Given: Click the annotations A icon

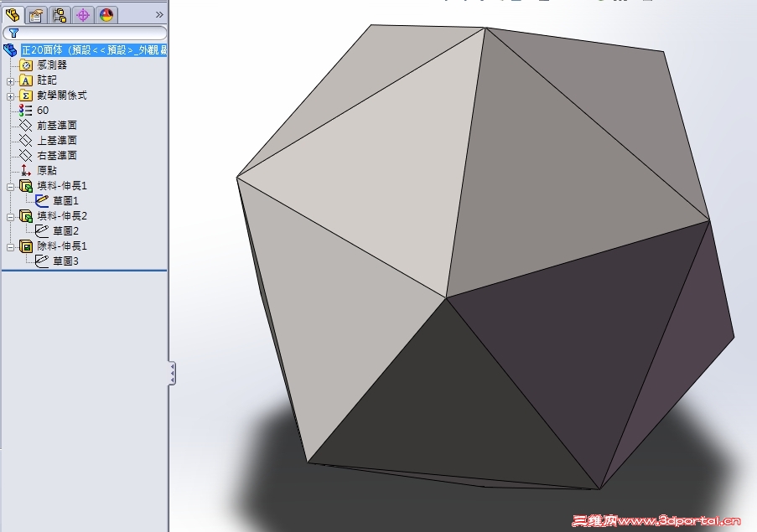Looking at the screenshot, I should 26,80.
